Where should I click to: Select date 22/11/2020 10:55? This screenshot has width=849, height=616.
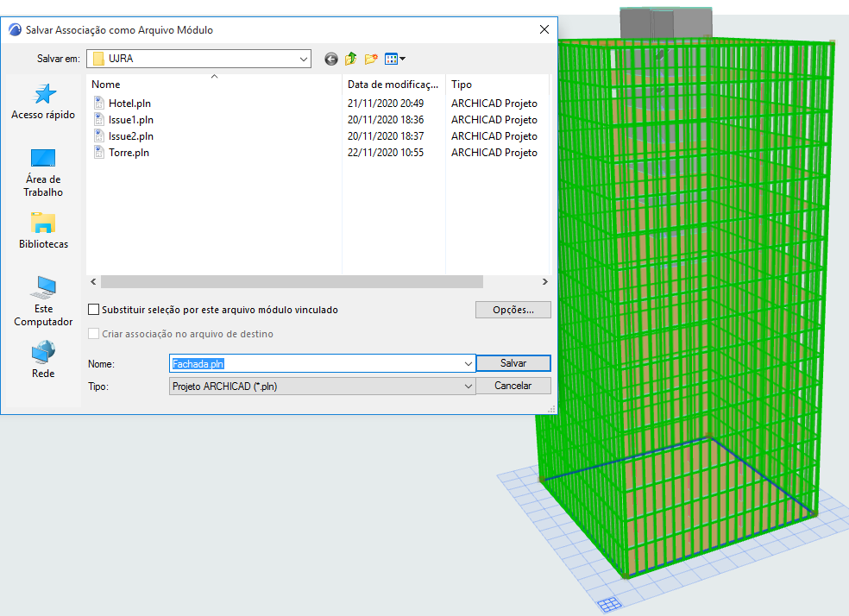pyautogui.click(x=386, y=152)
